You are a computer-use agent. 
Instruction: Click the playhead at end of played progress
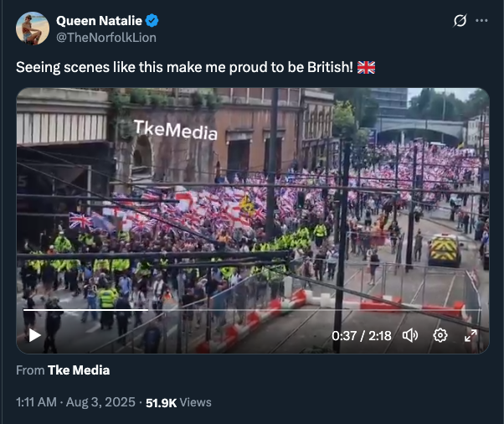point(149,310)
